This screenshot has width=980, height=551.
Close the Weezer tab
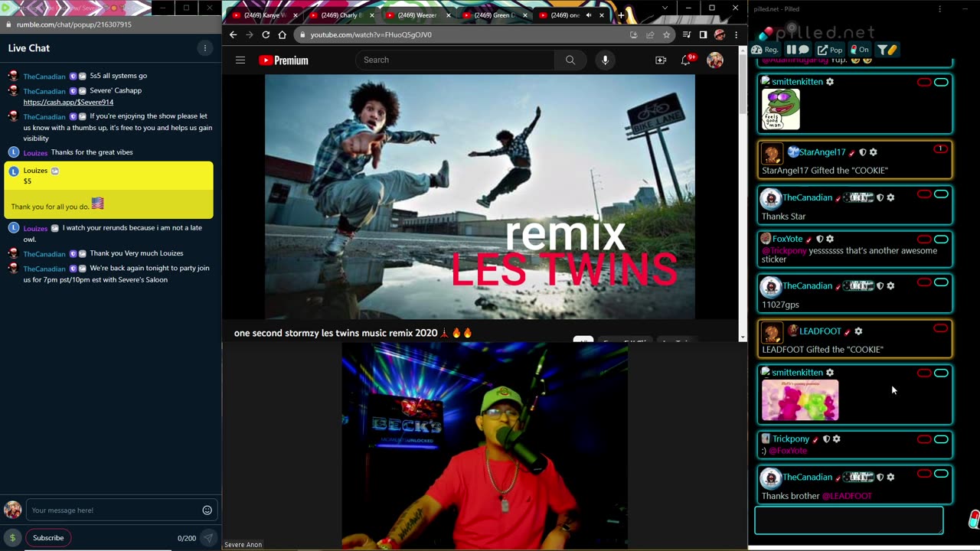pyautogui.click(x=449, y=15)
